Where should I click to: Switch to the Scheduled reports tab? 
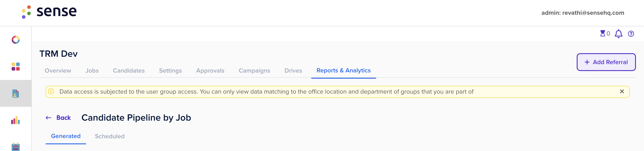[x=110, y=136]
